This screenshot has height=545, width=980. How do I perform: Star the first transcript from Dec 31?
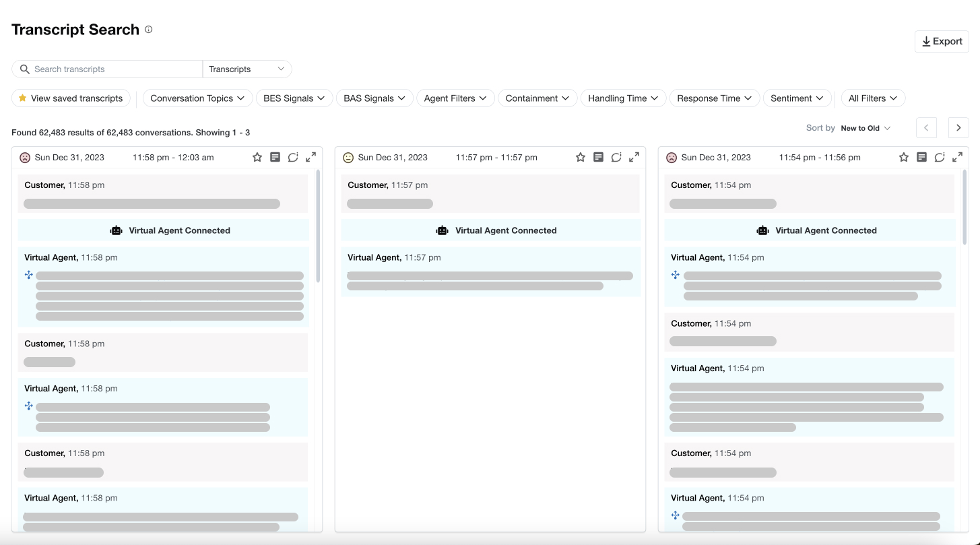pyautogui.click(x=257, y=156)
